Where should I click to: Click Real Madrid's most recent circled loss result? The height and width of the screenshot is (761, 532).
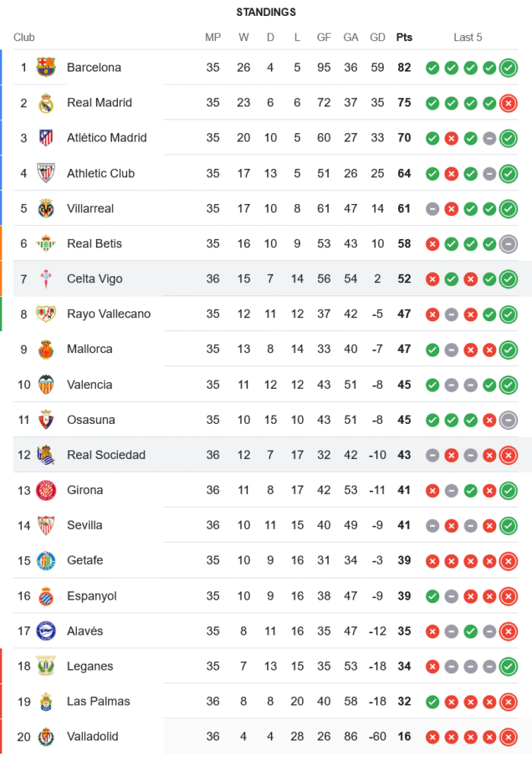tap(508, 103)
